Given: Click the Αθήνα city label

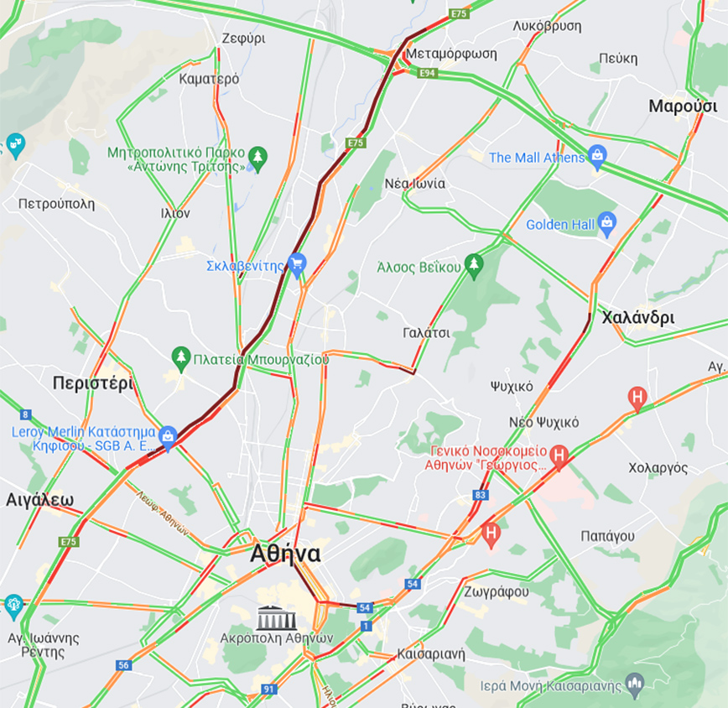Looking at the screenshot, I should [x=285, y=554].
